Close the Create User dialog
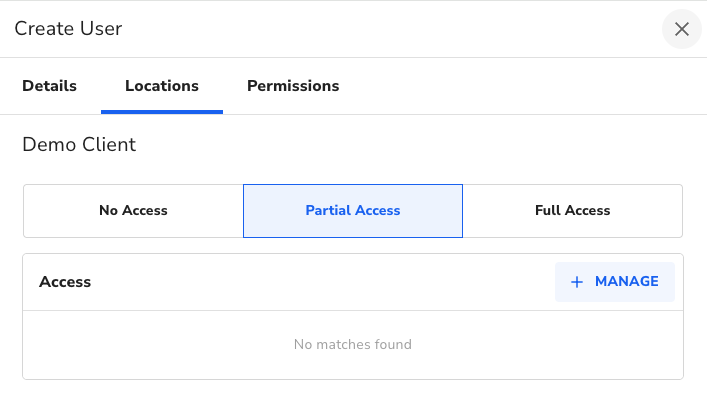The width and height of the screenshot is (707, 413). pos(682,29)
